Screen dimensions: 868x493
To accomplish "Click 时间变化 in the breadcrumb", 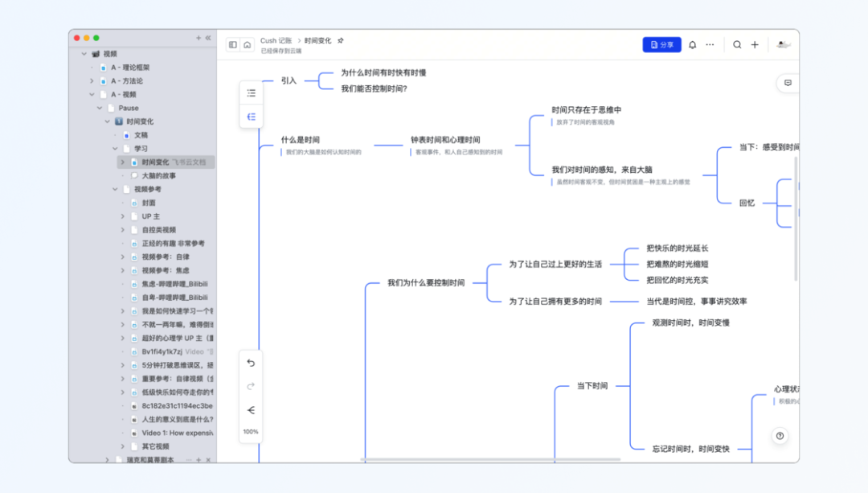I will [x=317, y=40].
